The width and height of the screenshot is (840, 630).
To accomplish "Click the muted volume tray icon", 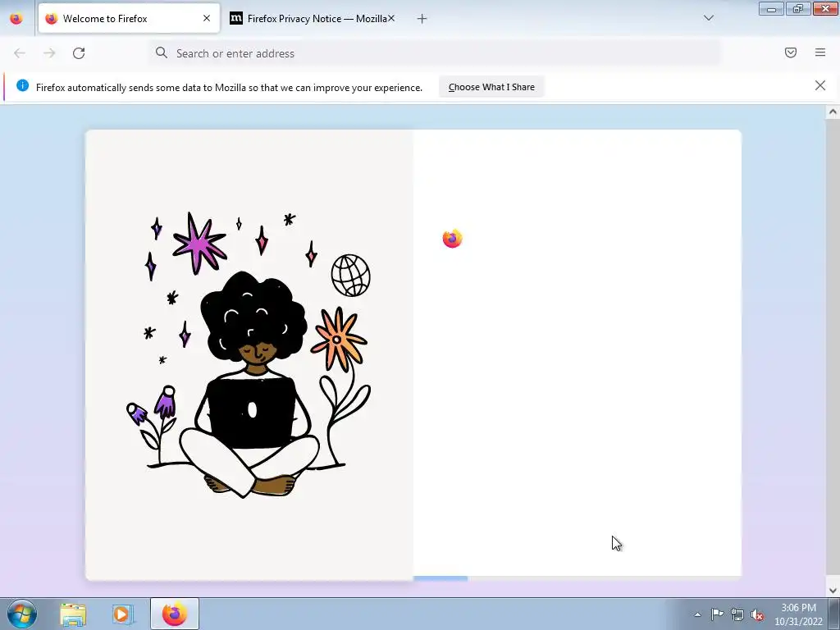I will pos(757,614).
